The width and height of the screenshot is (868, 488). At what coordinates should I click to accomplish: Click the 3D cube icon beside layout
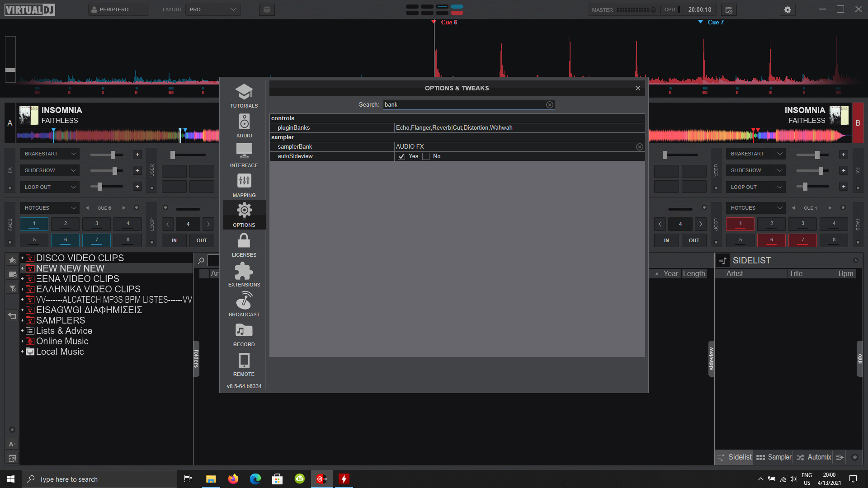(x=267, y=9)
